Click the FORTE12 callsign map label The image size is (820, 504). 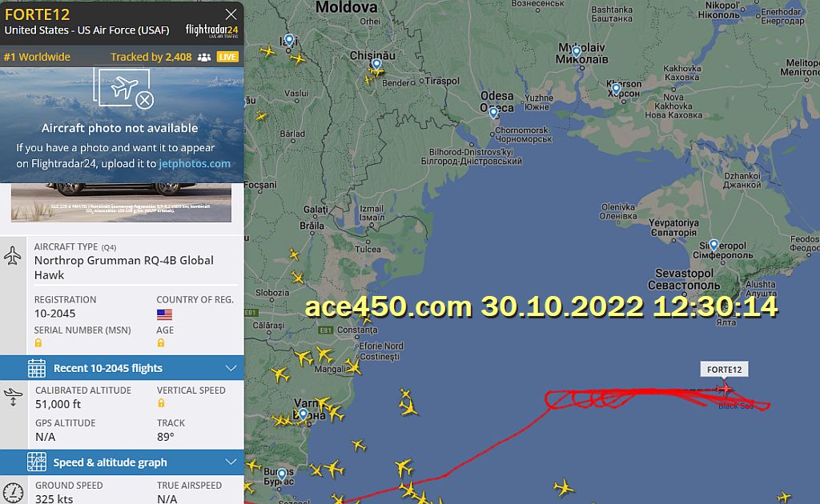724,370
